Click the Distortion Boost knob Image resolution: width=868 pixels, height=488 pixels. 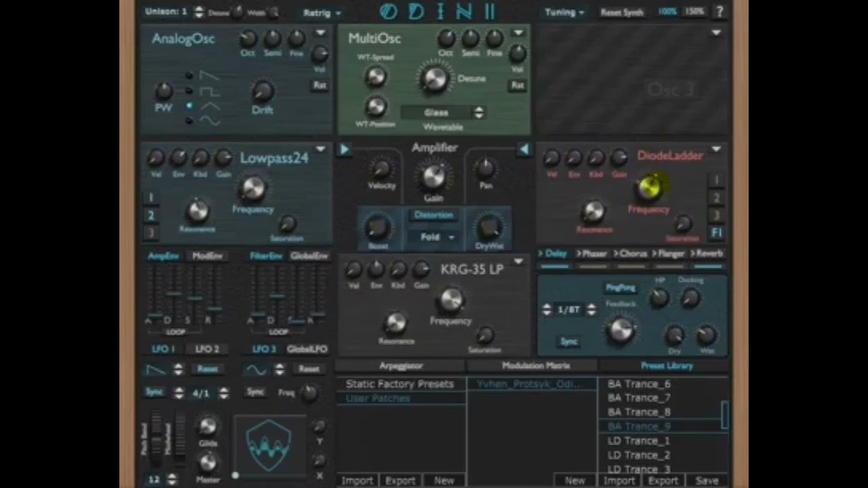[378, 228]
